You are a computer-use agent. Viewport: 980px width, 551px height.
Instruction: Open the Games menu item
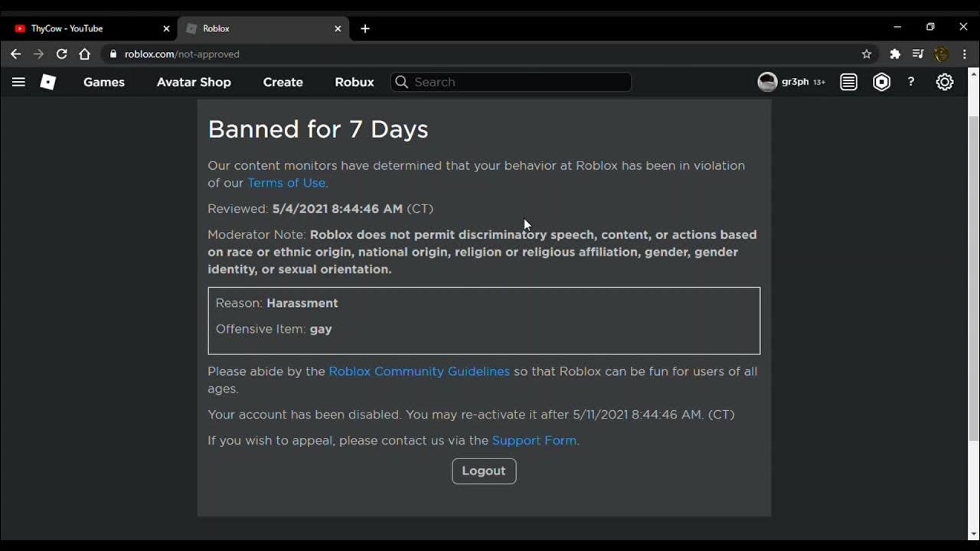(x=104, y=82)
